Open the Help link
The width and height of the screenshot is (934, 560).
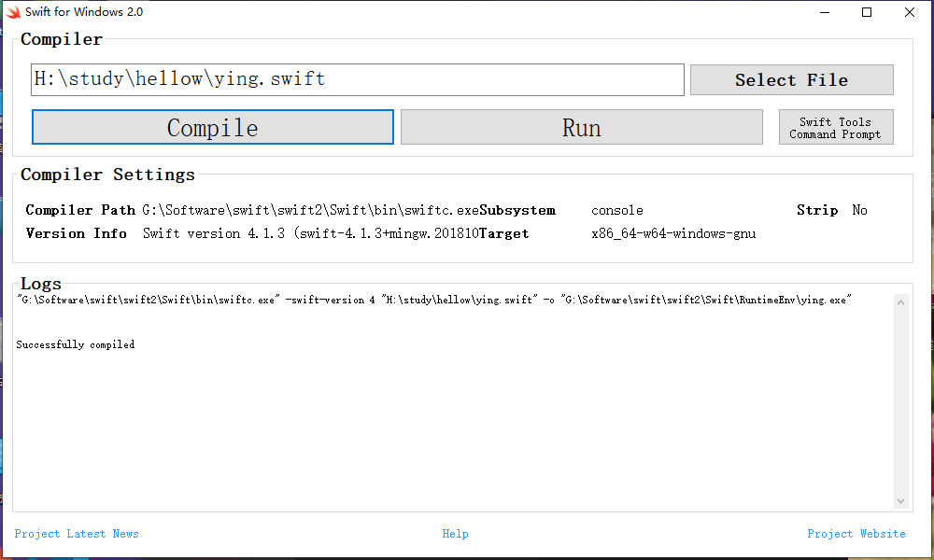coord(455,533)
